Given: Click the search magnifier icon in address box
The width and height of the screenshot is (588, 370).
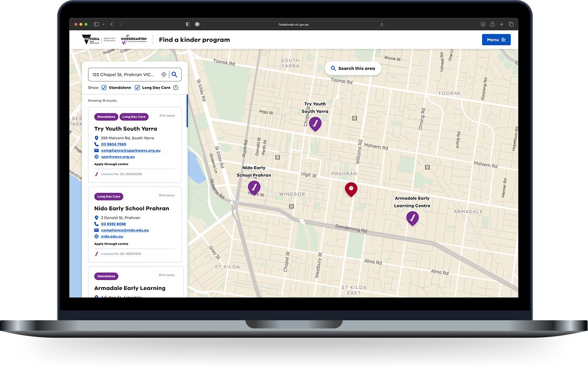Looking at the screenshot, I should click(174, 75).
